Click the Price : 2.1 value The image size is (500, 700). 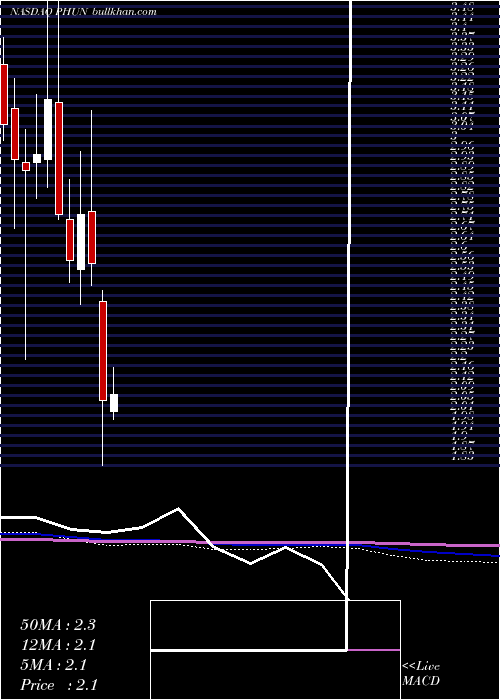coord(58,685)
